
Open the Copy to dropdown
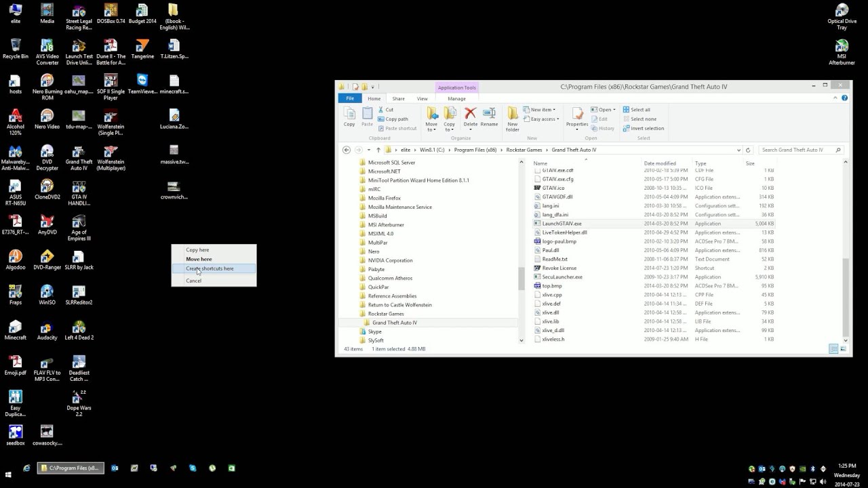pyautogui.click(x=449, y=127)
